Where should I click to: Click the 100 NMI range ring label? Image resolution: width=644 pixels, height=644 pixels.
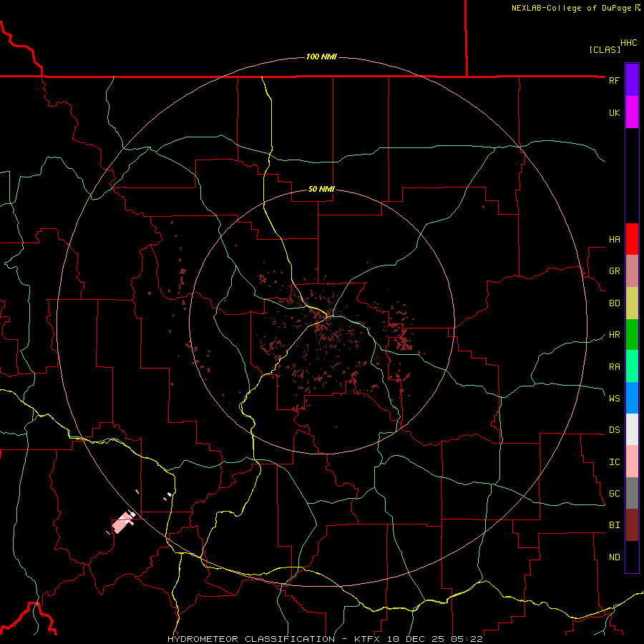pyautogui.click(x=321, y=57)
